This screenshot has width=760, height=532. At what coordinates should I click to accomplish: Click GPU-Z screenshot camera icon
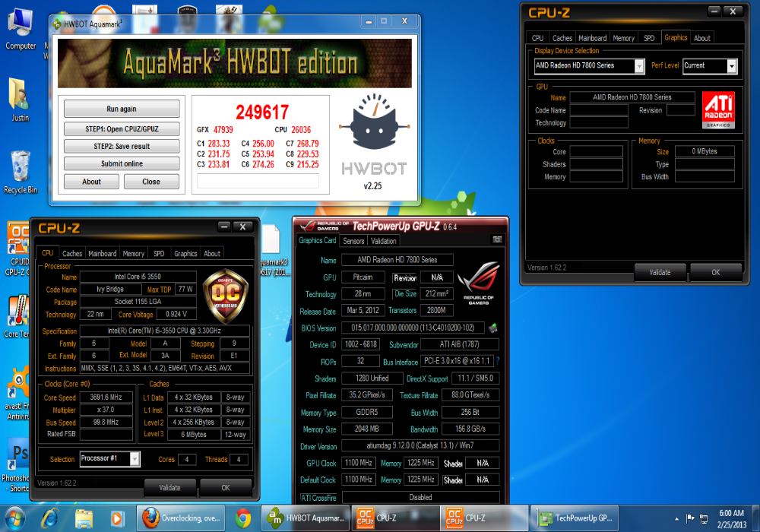click(497, 239)
